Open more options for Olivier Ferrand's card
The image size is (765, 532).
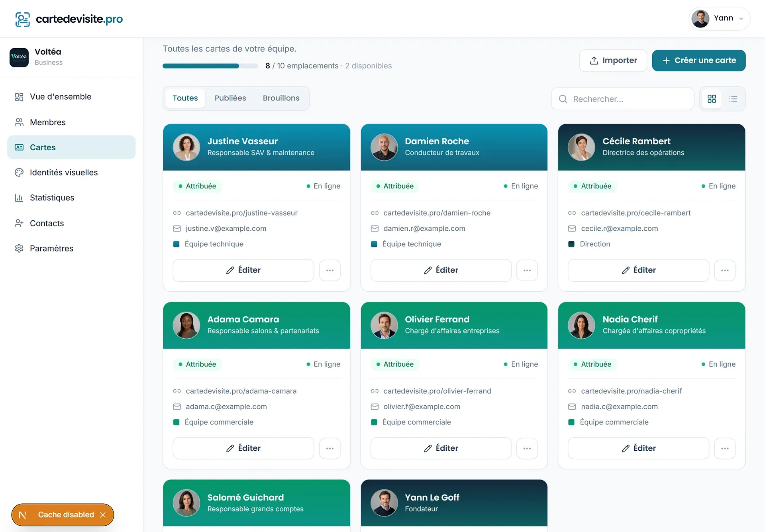[527, 448]
